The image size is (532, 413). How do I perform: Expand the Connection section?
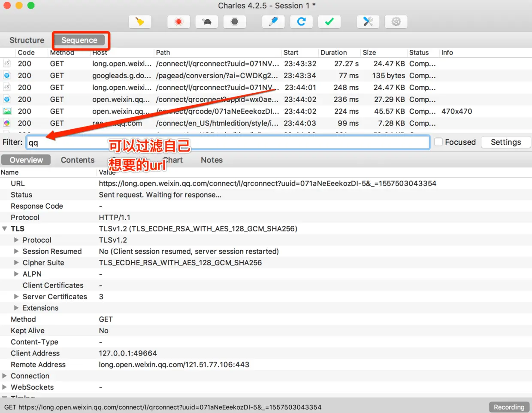point(5,376)
